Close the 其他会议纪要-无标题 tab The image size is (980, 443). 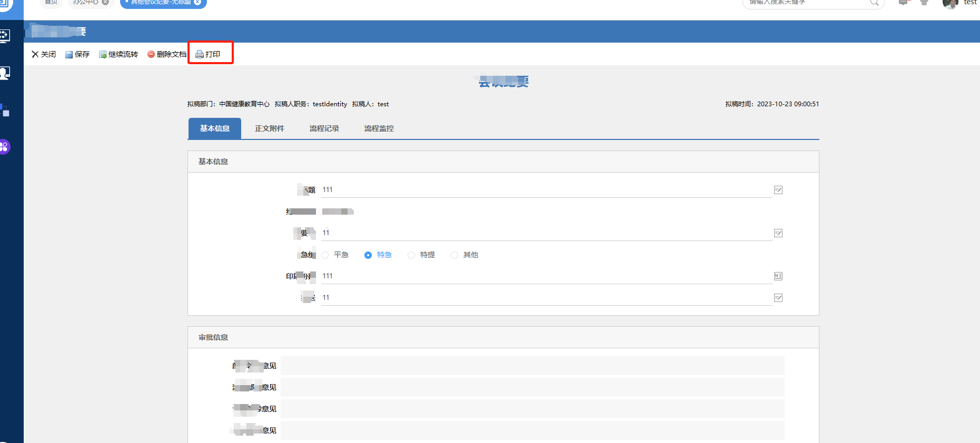click(x=197, y=2)
